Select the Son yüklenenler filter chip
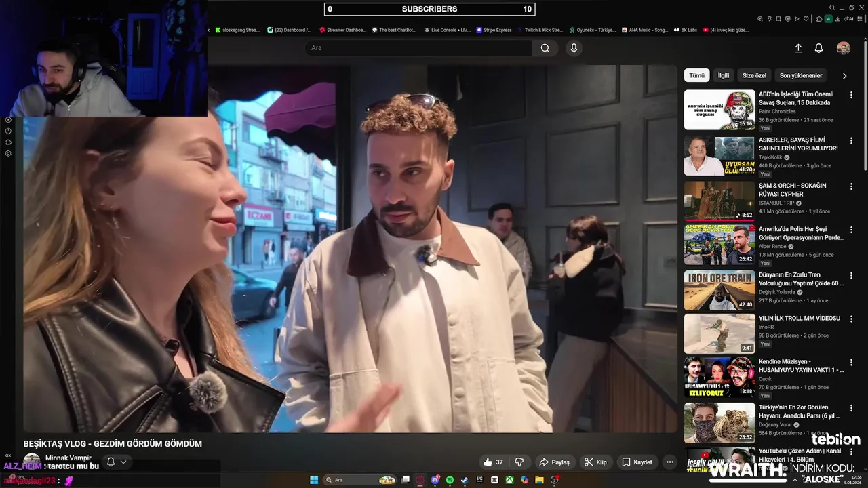 (x=801, y=75)
